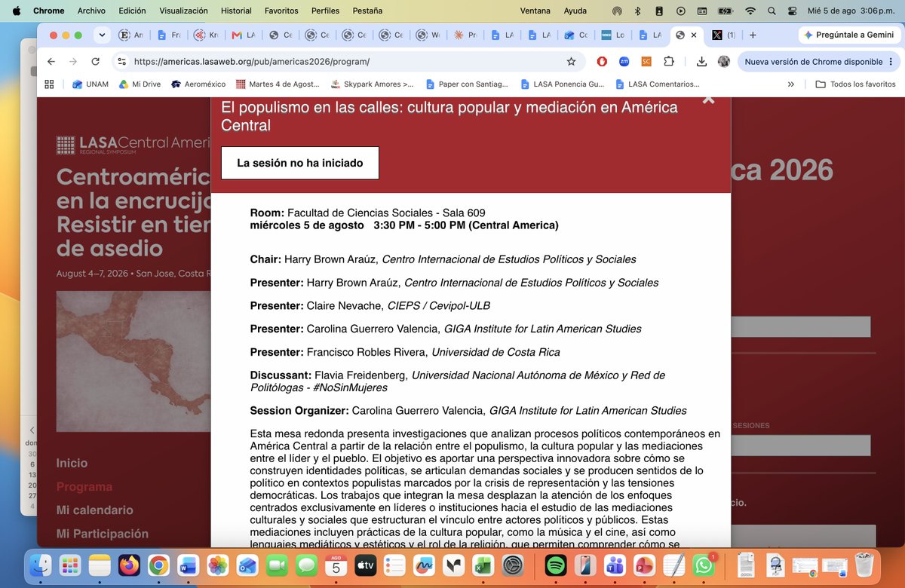Screen dimensions: 905x588
Task: Open the Pestaña menu
Action: 367,11
